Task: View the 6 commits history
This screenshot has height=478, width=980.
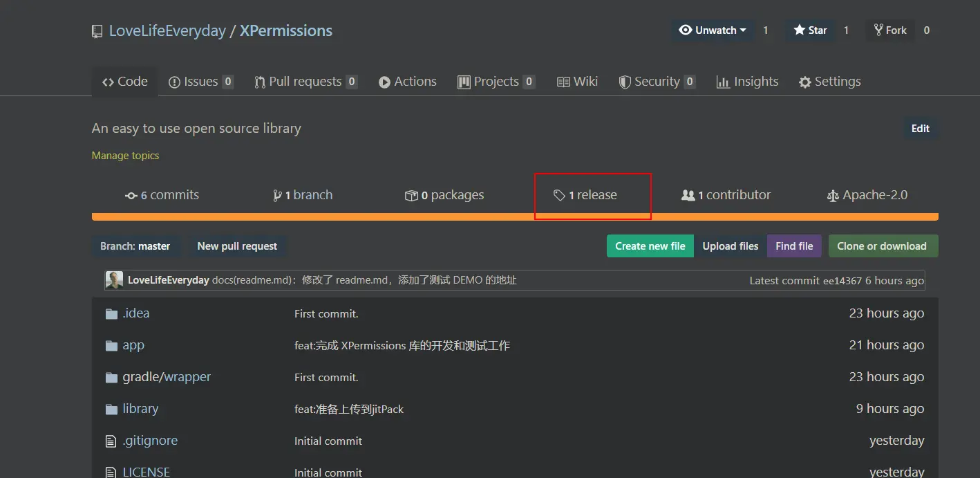Action: [162, 195]
